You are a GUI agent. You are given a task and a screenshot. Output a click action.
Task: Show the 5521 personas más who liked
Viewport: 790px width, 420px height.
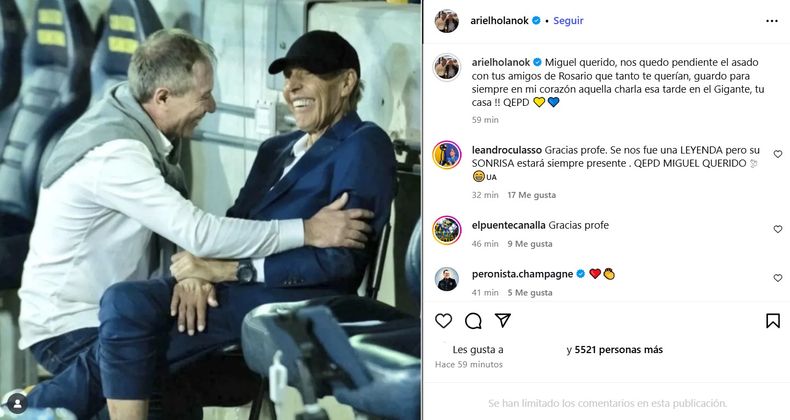click(620, 350)
